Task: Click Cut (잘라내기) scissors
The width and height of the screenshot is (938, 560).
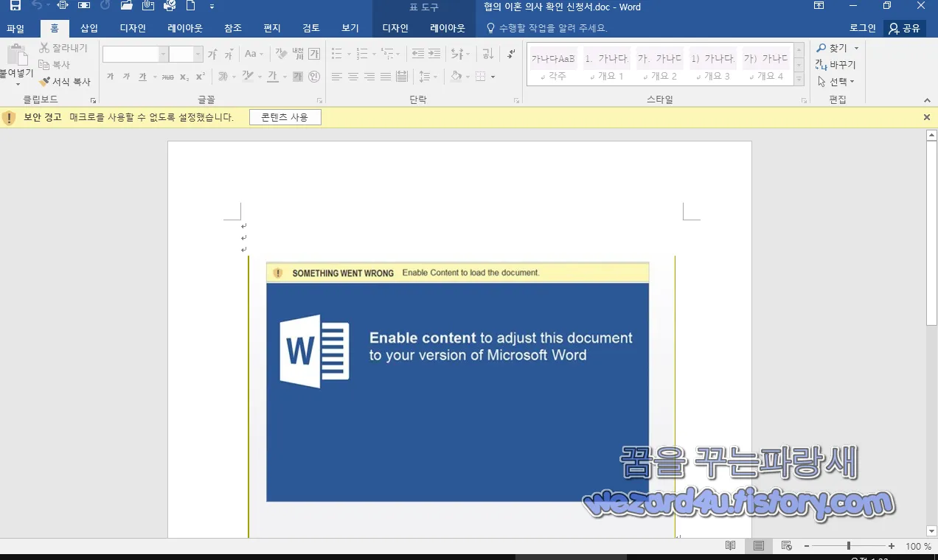Action: [63, 48]
